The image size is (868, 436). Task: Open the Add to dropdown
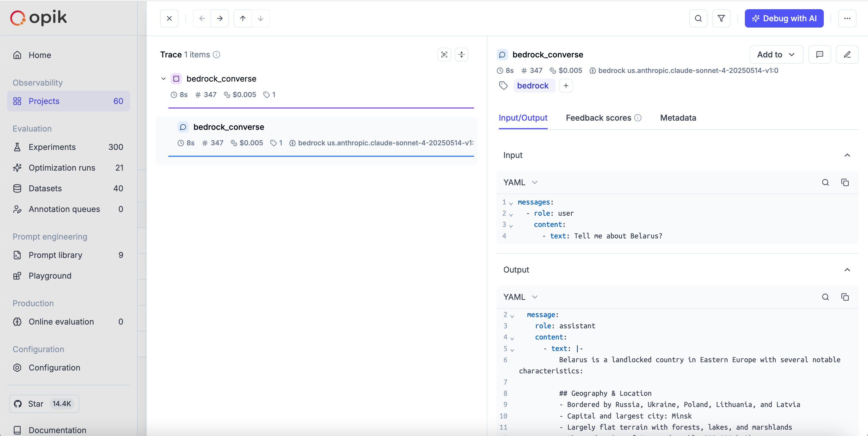[x=776, y=54]
